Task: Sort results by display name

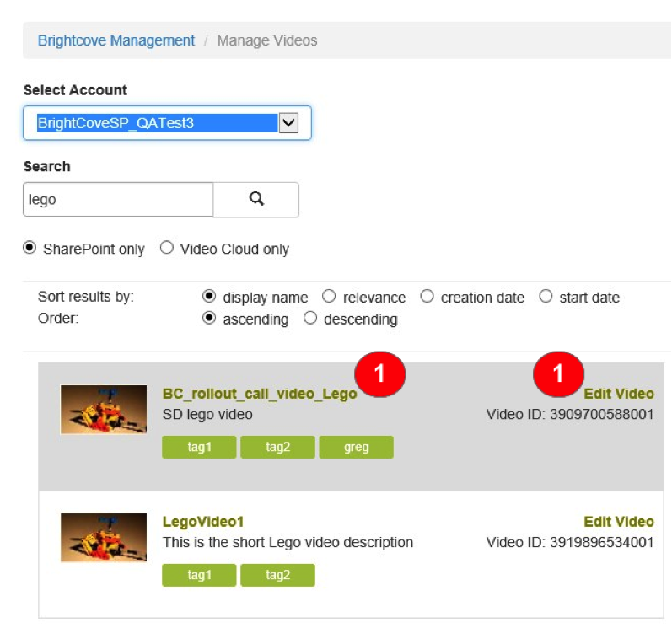Action: (x=210, y=297)
